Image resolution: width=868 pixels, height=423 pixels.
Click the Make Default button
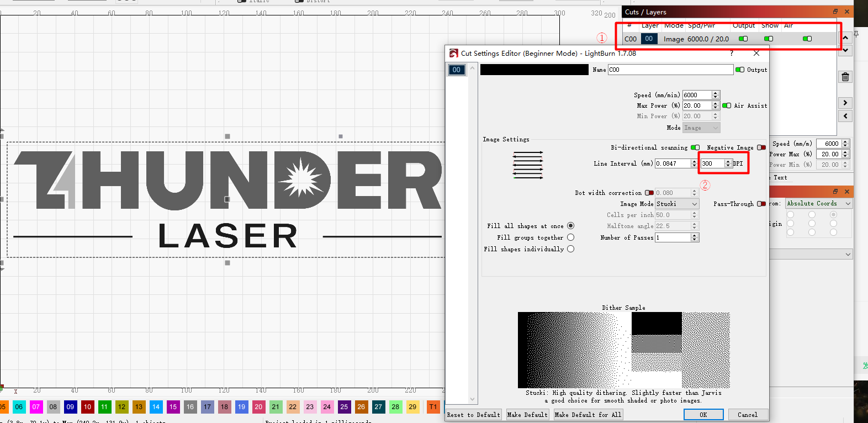coord(527,415)
